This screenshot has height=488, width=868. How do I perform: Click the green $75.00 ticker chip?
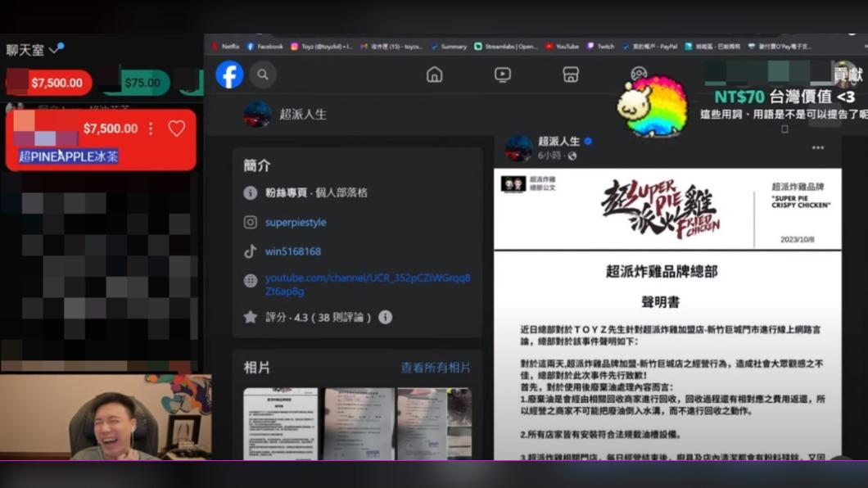[x=138, y=83]
